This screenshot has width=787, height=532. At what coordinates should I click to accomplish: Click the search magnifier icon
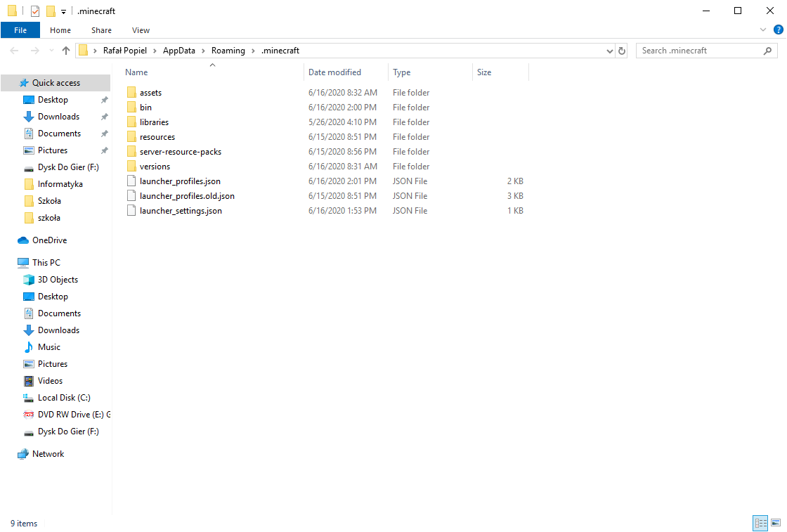pos(767,51)
